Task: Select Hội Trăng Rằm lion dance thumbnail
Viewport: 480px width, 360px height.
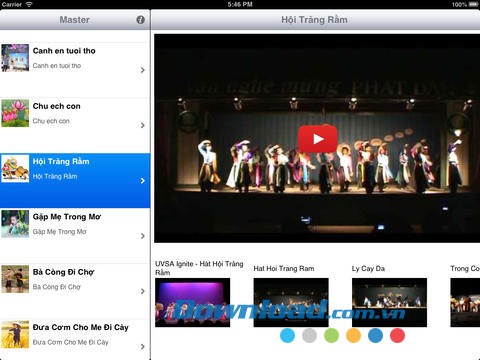Action: [15, 168]
